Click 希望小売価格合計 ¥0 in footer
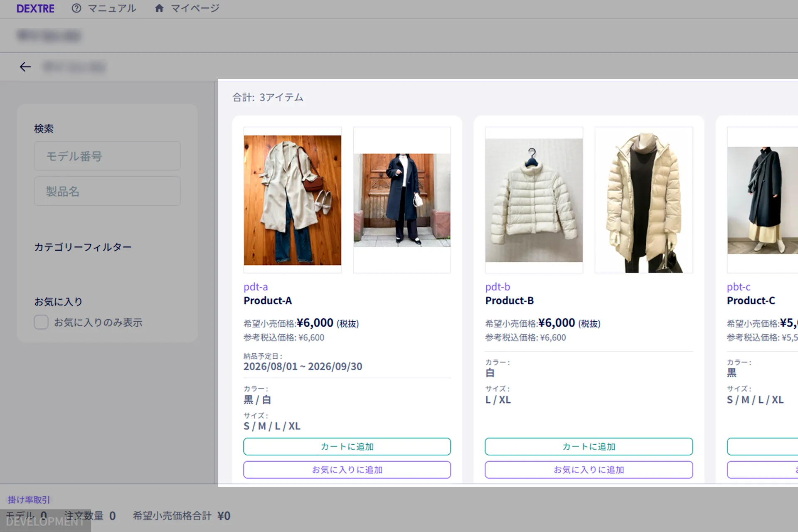Viewport: 798px width, 532px height. point(182,516)
